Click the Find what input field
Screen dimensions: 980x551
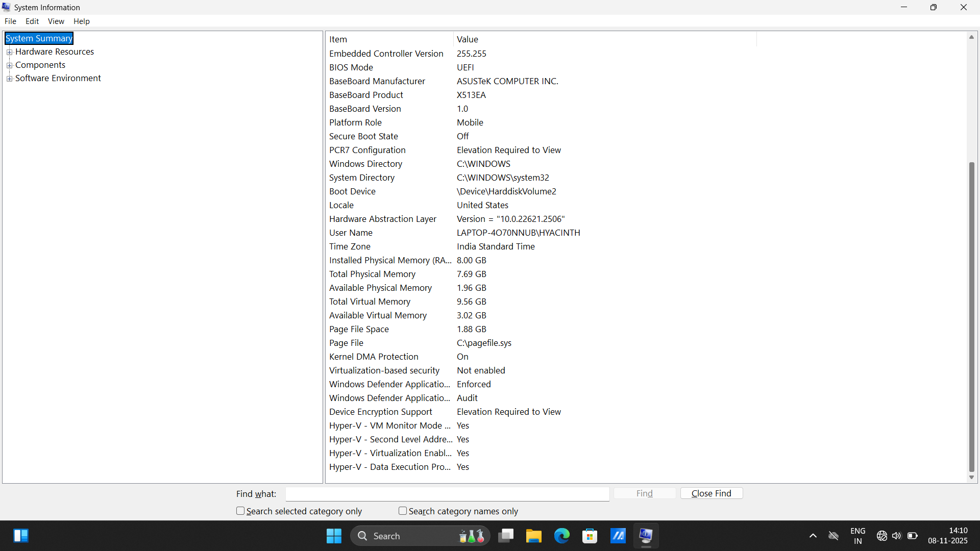click(x=447, y=494)
